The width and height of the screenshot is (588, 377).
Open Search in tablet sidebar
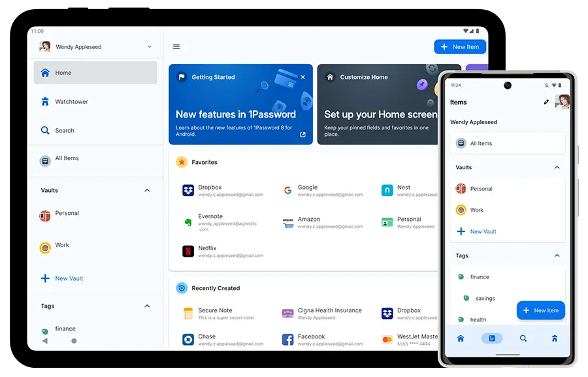coord(95,131)
